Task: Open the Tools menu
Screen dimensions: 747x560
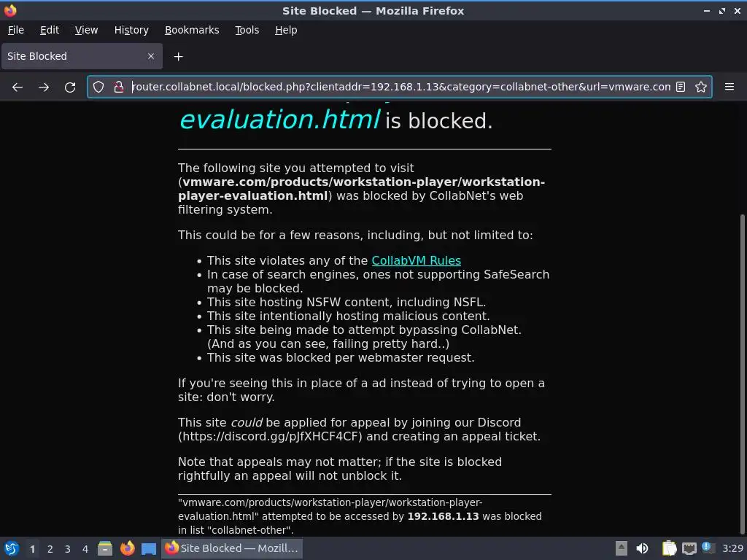Action: pos(247,30)
